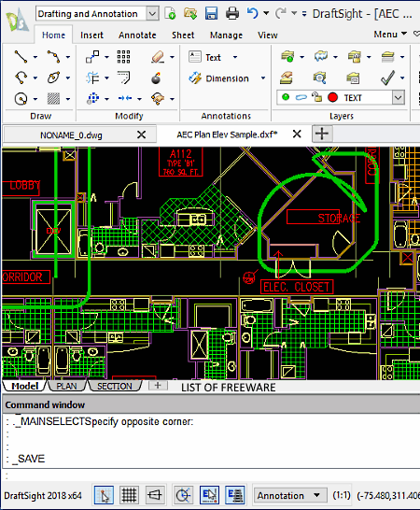Open the PLAN sheet tab

[66, 386]
